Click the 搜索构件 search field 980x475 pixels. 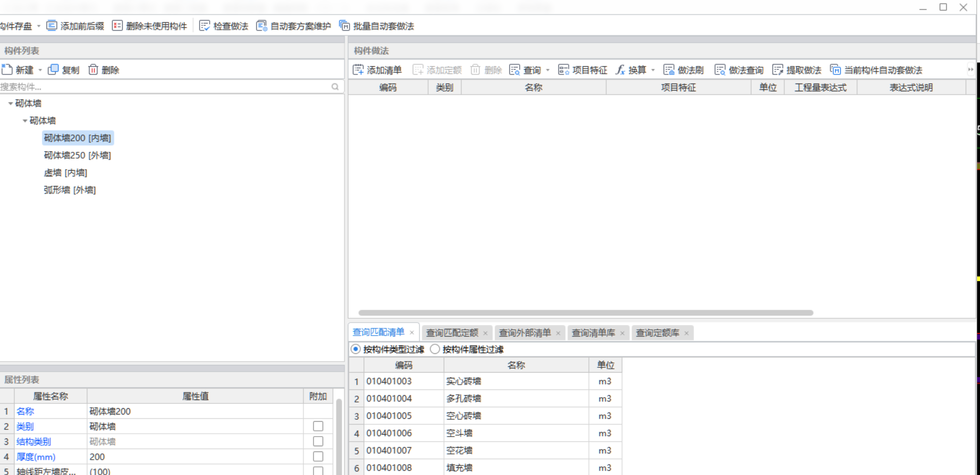pyautogui.click(x=165, y=87)
